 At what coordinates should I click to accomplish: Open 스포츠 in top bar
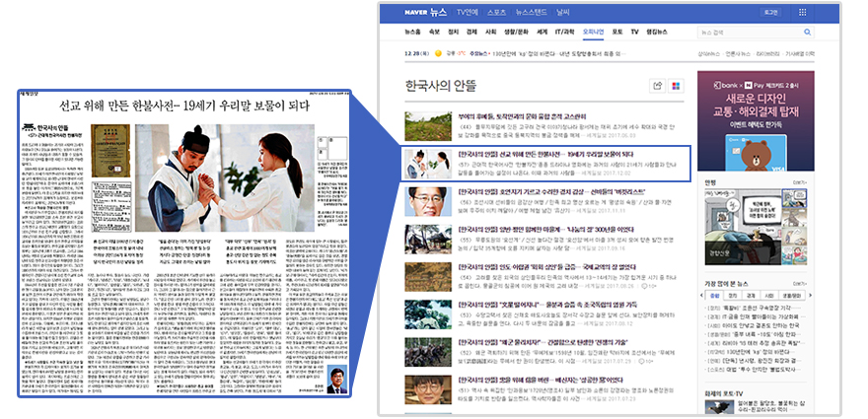pyautogui.click(x=496, y=12)
